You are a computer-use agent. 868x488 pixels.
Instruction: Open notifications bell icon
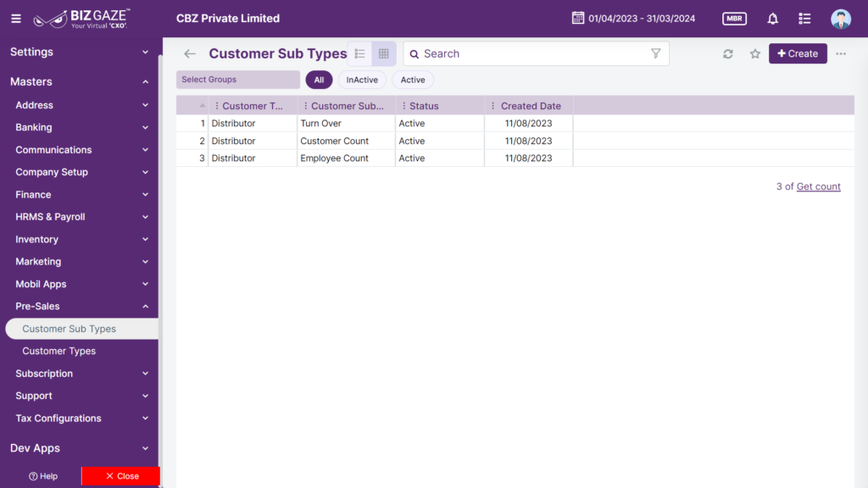772,19
